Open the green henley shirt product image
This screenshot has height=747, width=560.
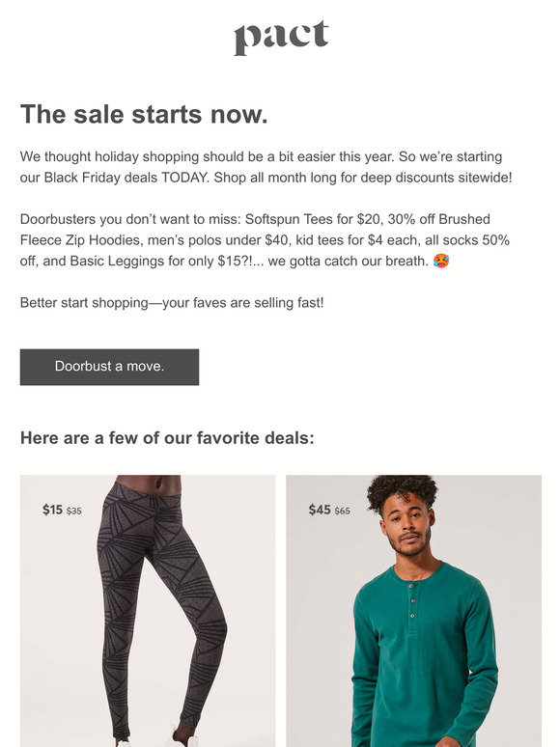point(413,611)
